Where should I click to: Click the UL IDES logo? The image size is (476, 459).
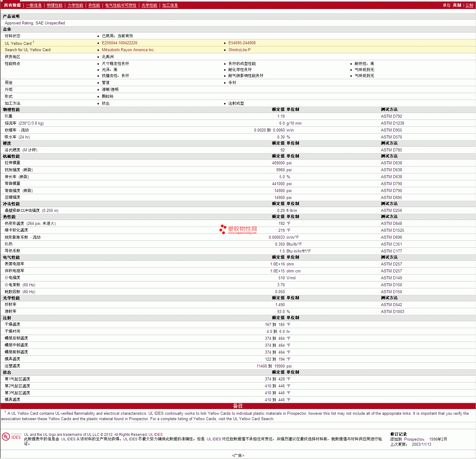tap(11, 437)
